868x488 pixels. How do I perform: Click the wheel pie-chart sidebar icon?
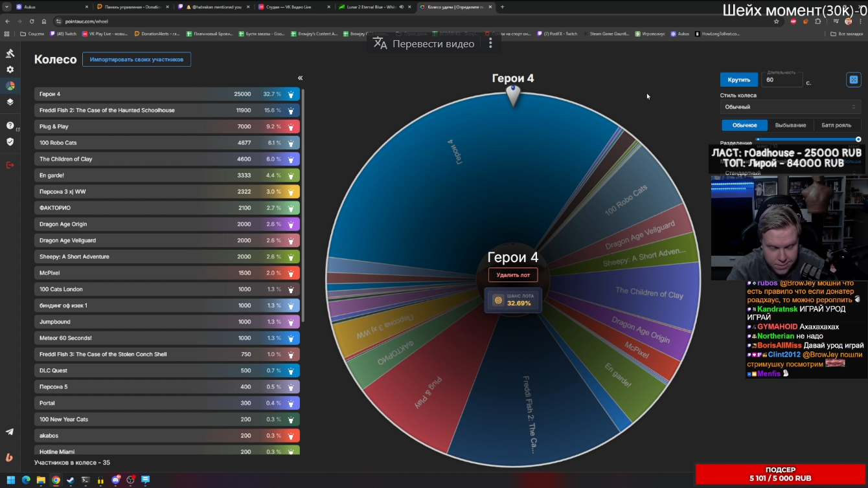(10, 85)
